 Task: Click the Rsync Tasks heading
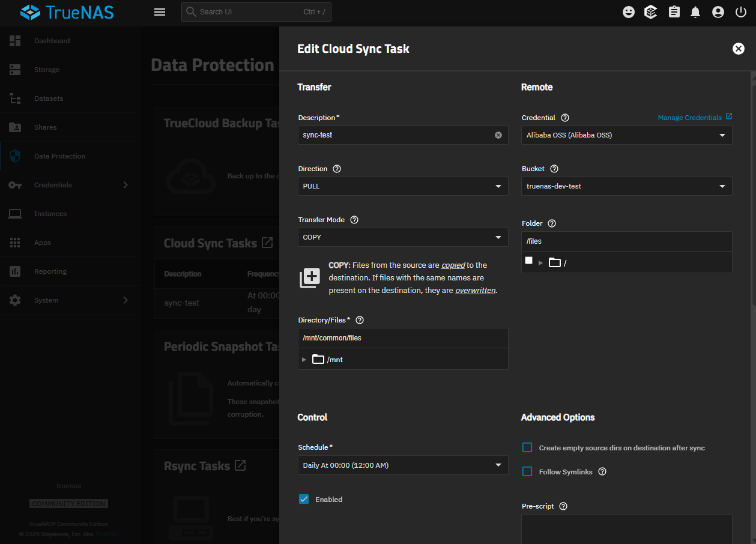coord(197,466)
